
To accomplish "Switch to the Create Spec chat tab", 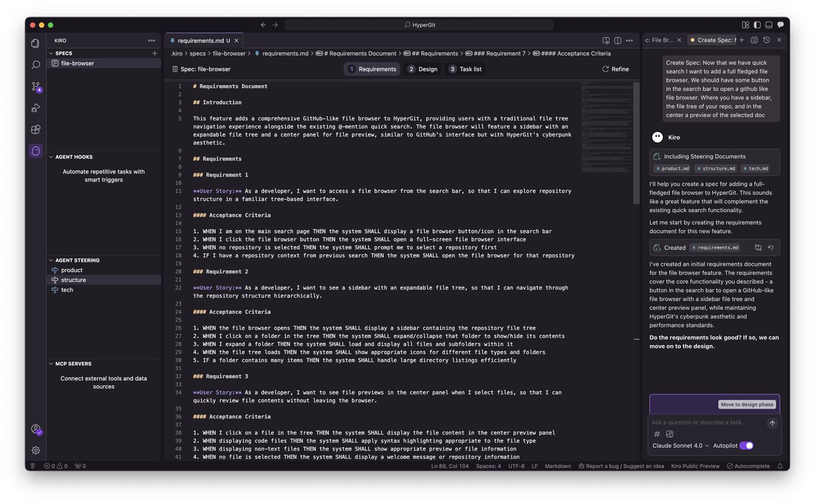I will [x=712, y=40].
